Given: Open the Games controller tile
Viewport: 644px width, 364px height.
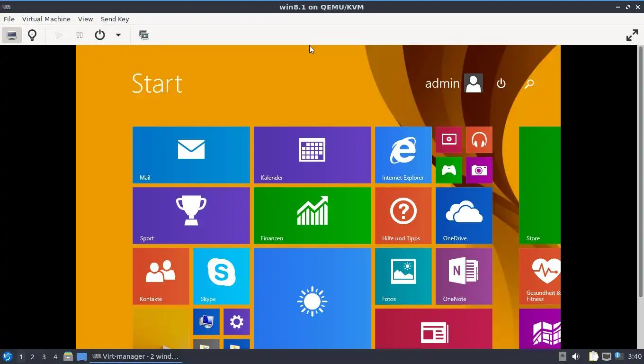Looking at the screenshot, I should [449, 170].
